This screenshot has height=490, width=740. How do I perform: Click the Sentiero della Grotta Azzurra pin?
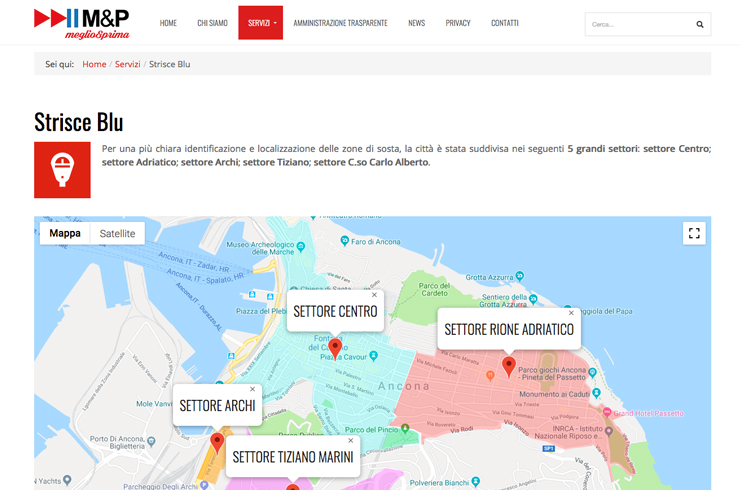click(x=533, y=298)
